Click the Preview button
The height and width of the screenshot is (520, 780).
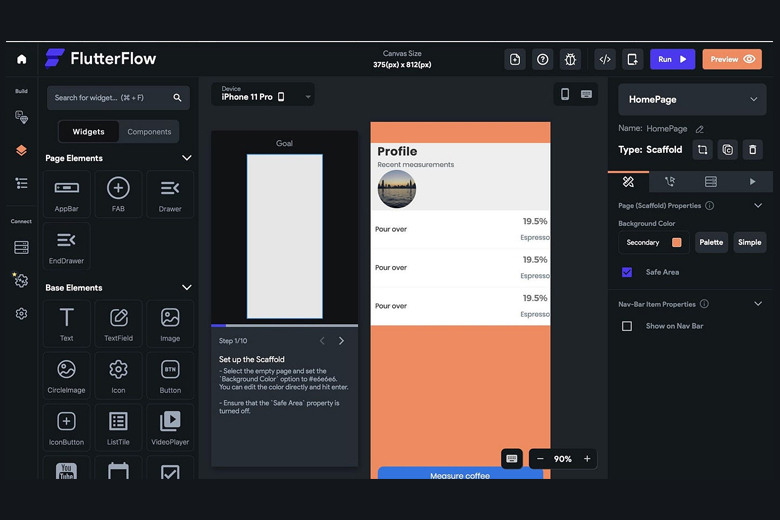pyautogui.click(x=732, y=59)
